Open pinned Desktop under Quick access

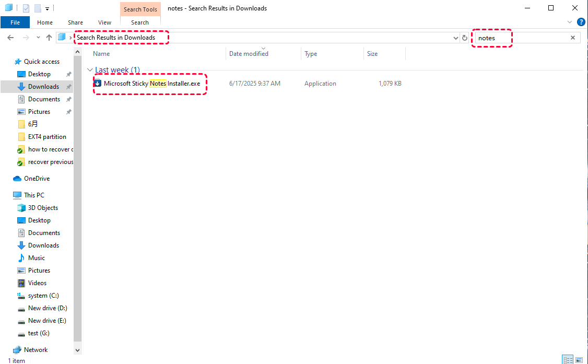coord(39,74)
